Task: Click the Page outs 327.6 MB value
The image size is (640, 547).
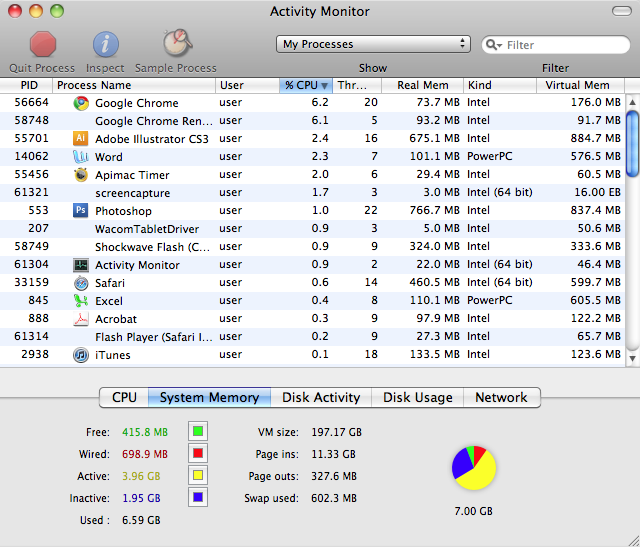Action: pos(334,476)
